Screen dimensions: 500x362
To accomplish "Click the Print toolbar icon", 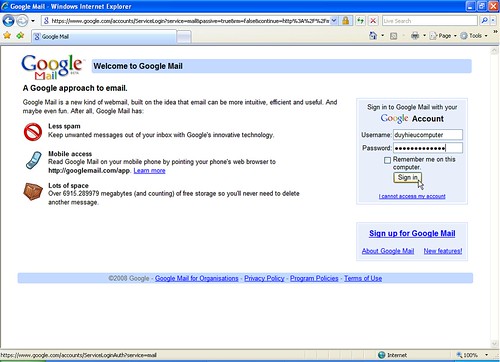I will point(415,35).
